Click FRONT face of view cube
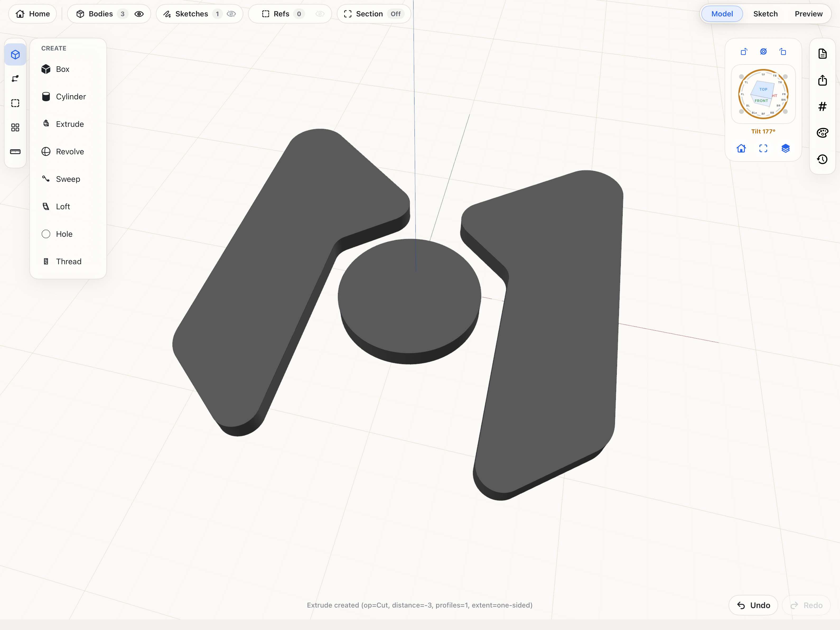The width and height of the screenshot is (840, 630). click(761, 101)
